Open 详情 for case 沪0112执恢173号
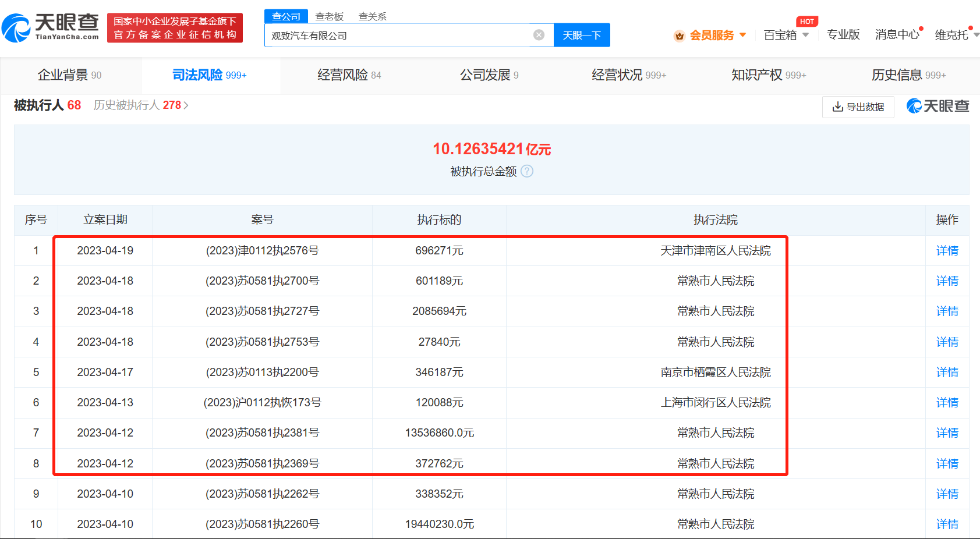 click(x=947, y=403)
